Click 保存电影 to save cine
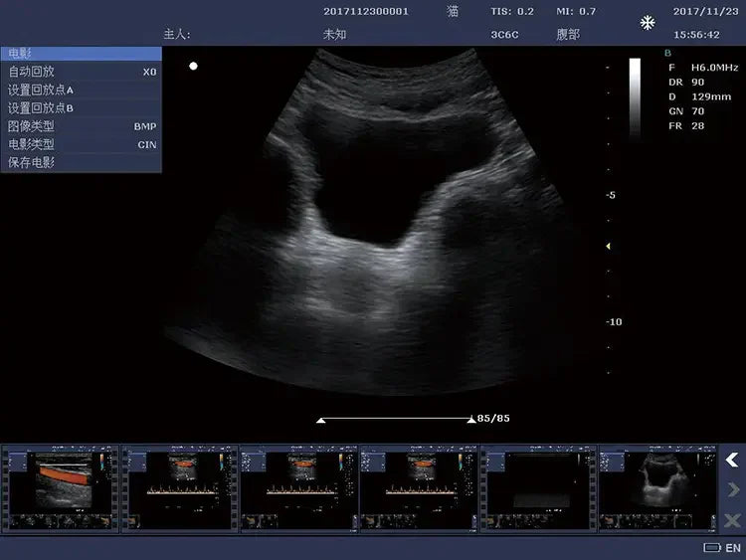This screenshot has height=560, width=746. coord(81,162)
